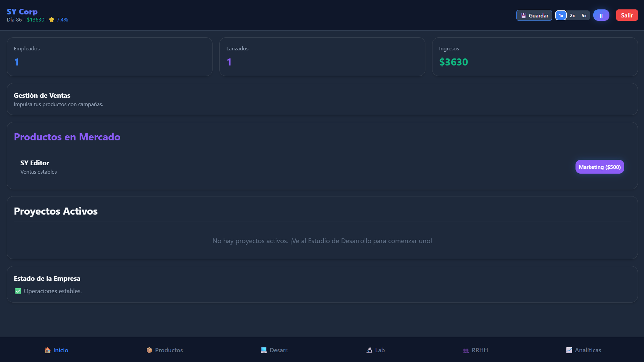Image resolution: width=644 pixels, height=362 pixels.
Task: Click the people icon beside RRHH
Action: pos(466,350)
